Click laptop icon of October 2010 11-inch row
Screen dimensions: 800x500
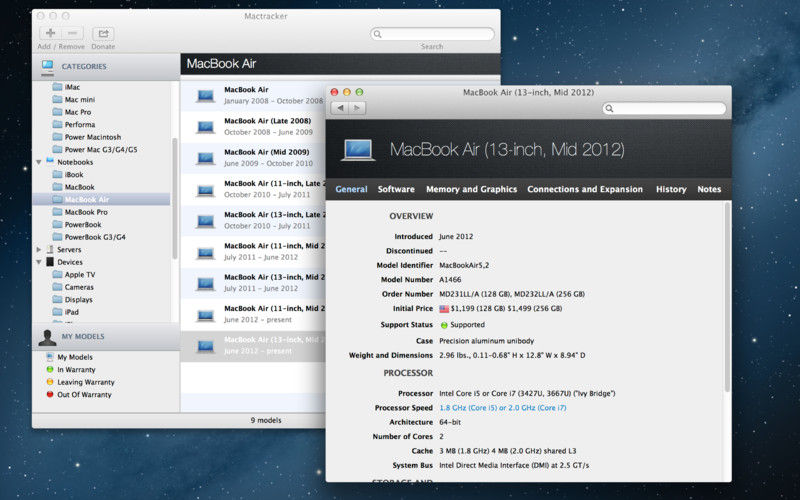(x=206, y=190)
